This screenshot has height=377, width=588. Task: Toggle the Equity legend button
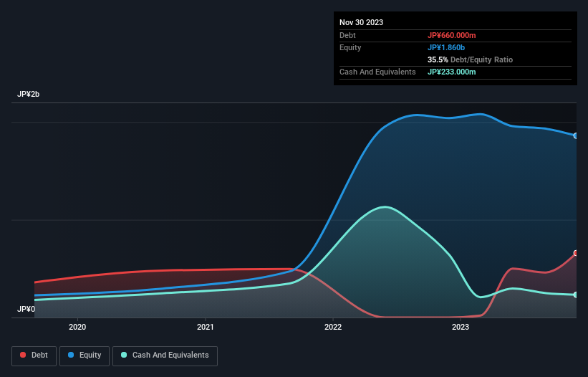(x=85, y=355)
